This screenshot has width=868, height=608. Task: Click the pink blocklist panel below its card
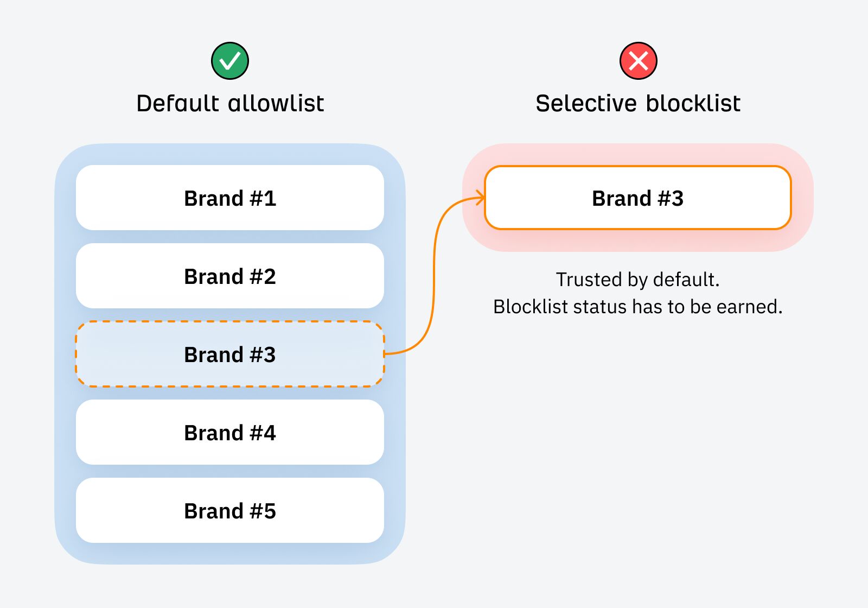(x=637, y=240)
